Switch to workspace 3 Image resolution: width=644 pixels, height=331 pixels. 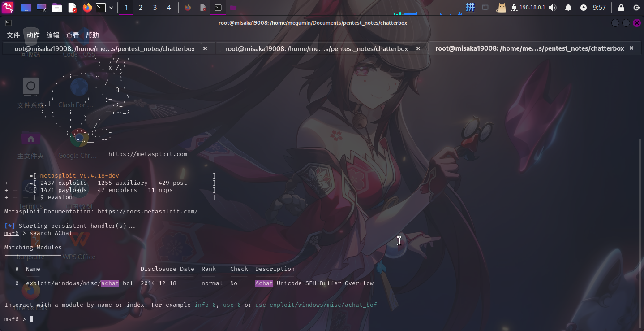[x=155, y=8]
